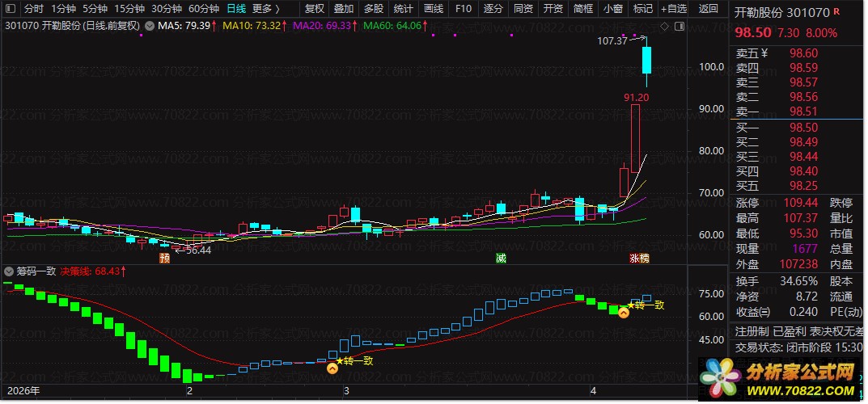Screen dimensions: 868x404
Task: Open F10 company info
Action: tap(464, 9)
